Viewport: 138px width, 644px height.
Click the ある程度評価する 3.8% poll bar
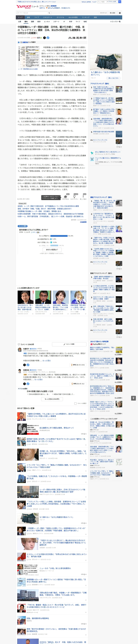(51, 239)
